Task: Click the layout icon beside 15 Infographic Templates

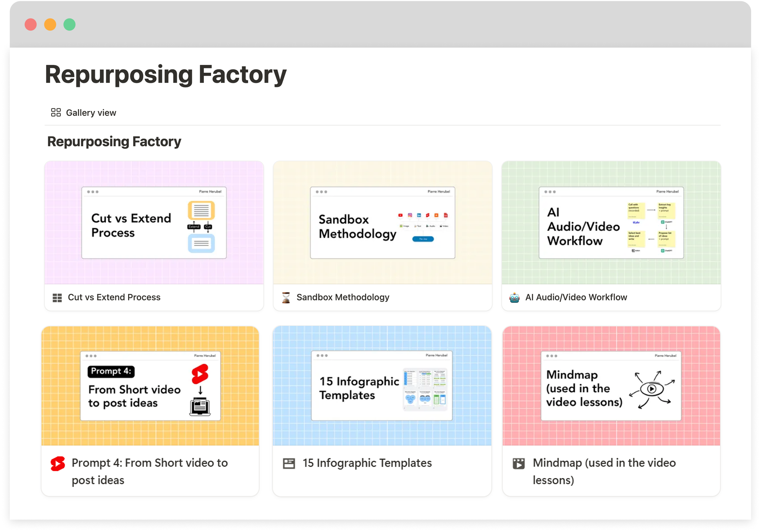Action: click(x=289, y=463)
